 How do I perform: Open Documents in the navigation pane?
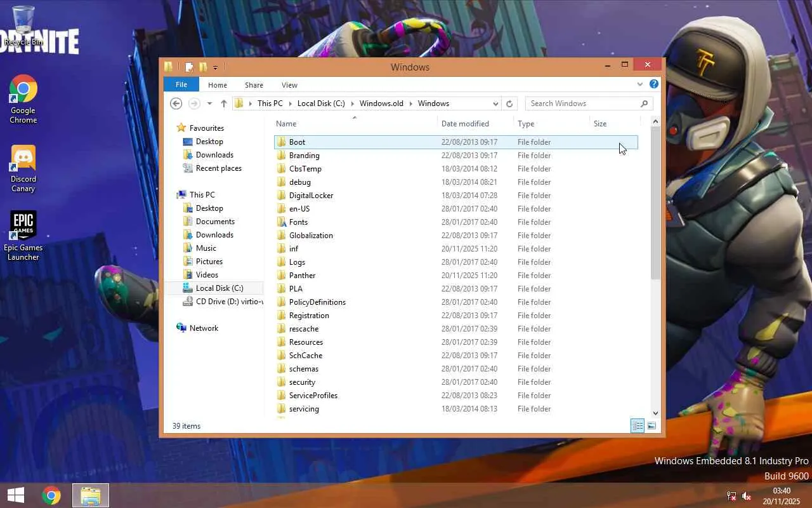(x=215, y=222)
